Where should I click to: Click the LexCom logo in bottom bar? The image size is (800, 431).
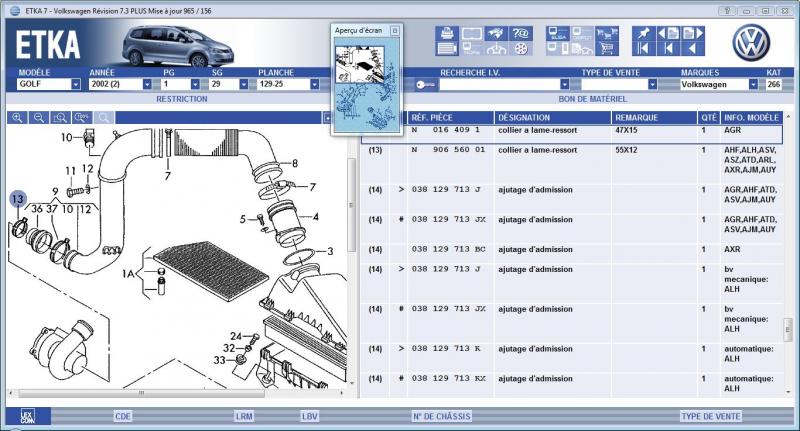pos(29,416)
